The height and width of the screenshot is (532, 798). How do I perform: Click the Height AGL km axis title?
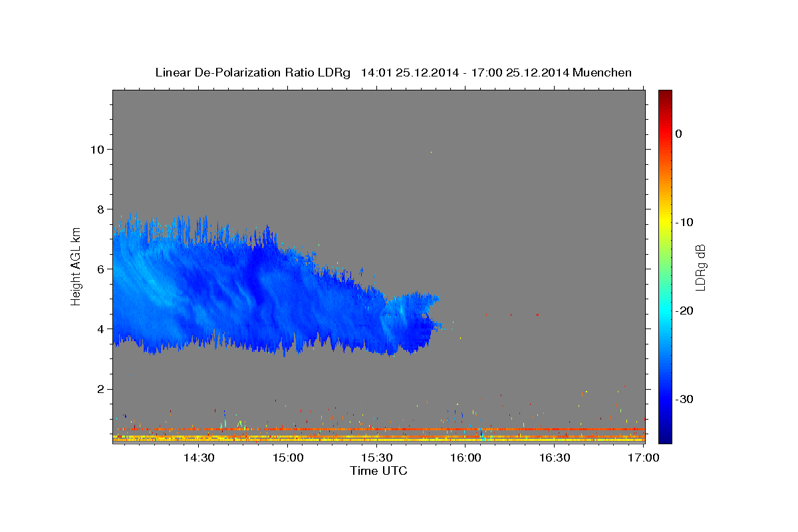click(76, 267)
